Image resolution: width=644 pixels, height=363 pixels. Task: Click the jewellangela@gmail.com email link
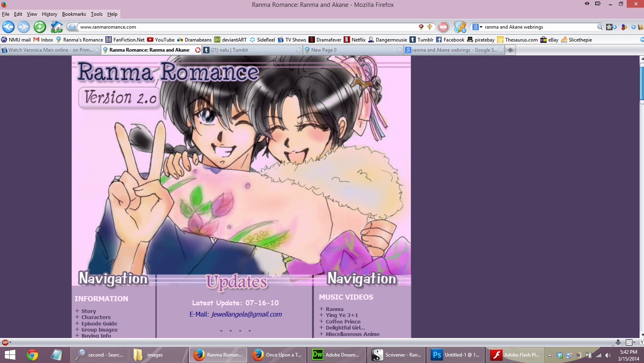[x=246, y=314]
